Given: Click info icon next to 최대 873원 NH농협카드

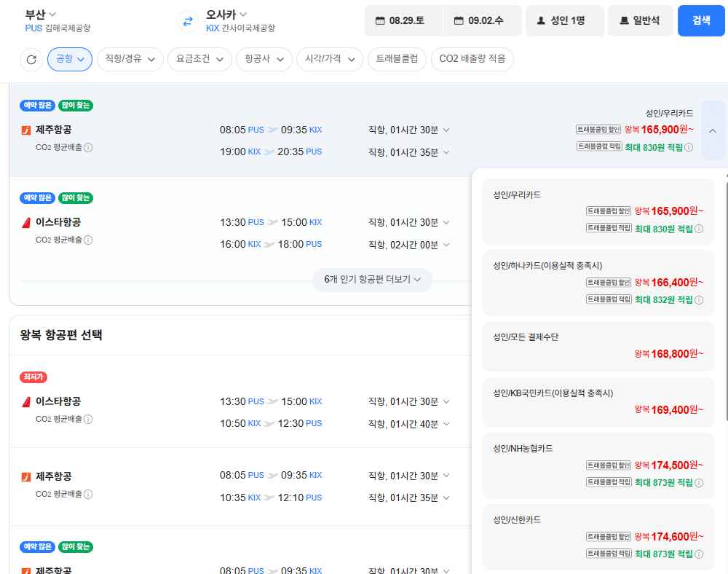Looking at the screenshot, I should tap(699, 483).
